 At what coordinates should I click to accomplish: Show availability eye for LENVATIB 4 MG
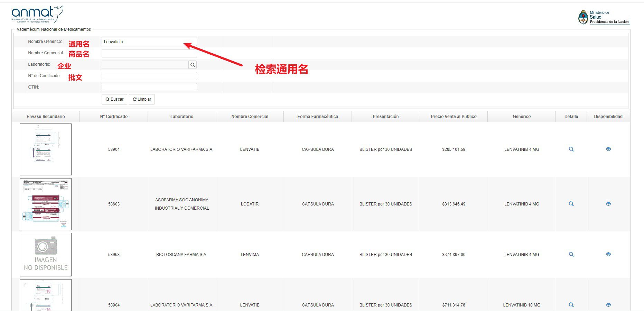pyautogui.click(x=608, y=149)
